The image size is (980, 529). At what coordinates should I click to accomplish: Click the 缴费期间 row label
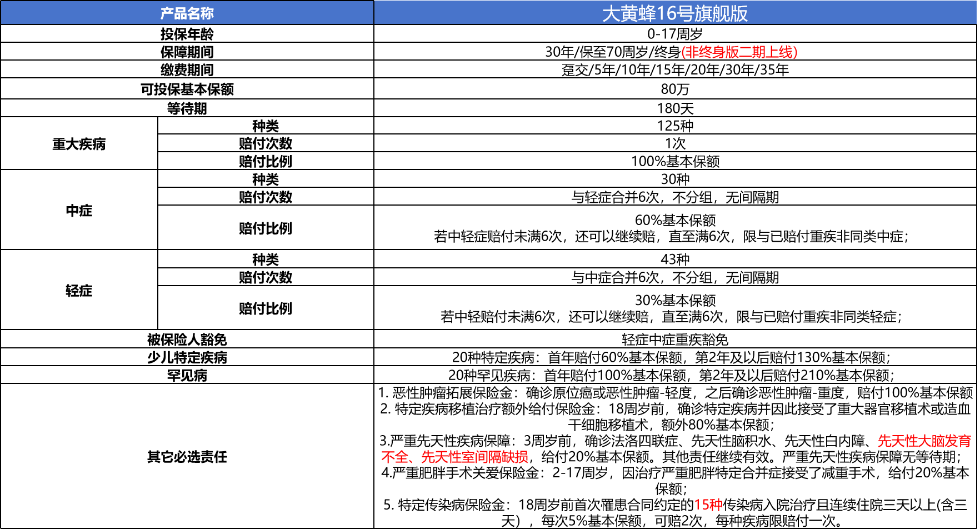[x=187, y=69]
